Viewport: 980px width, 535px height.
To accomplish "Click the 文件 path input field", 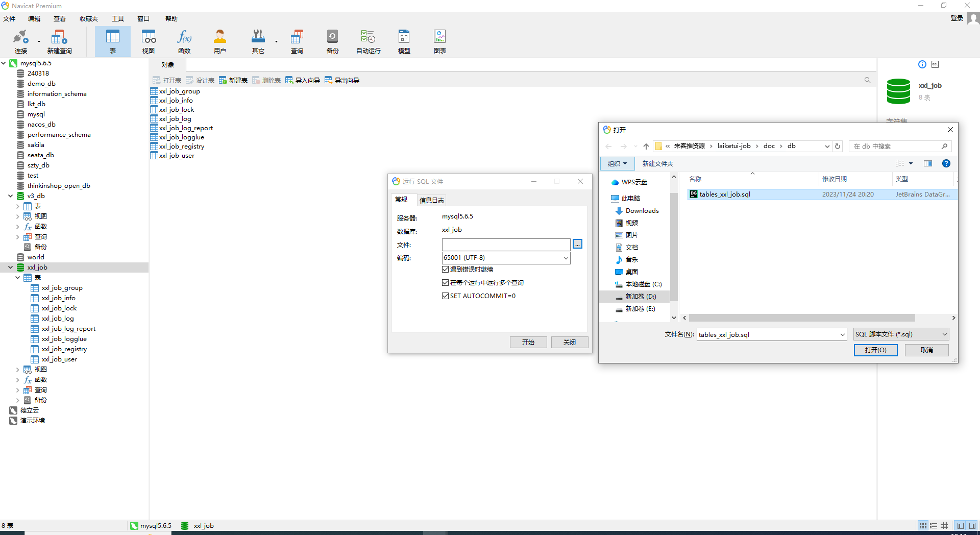I will [x=506, y=245].
